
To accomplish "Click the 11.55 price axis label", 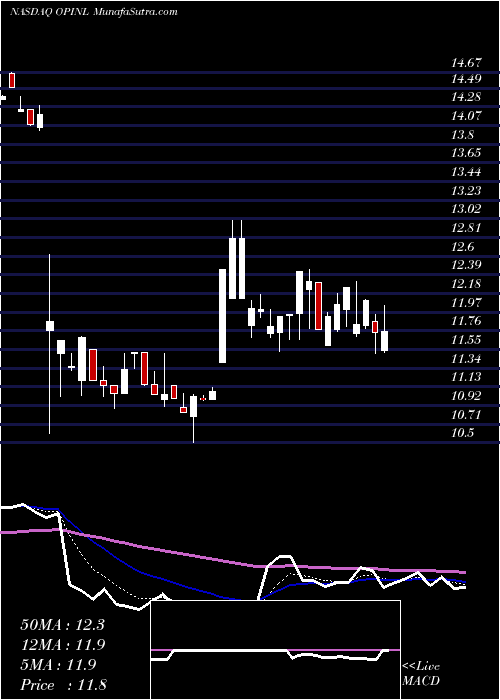I will tap(467, 340).
